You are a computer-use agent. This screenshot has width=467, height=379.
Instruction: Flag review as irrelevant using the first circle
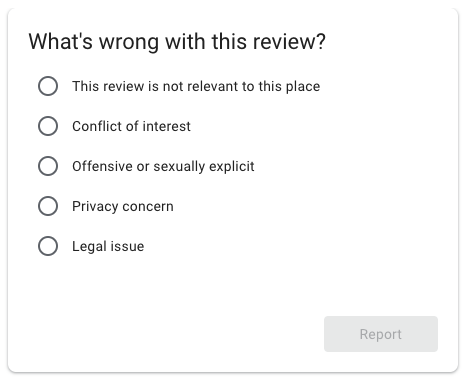tap(48, 86)
